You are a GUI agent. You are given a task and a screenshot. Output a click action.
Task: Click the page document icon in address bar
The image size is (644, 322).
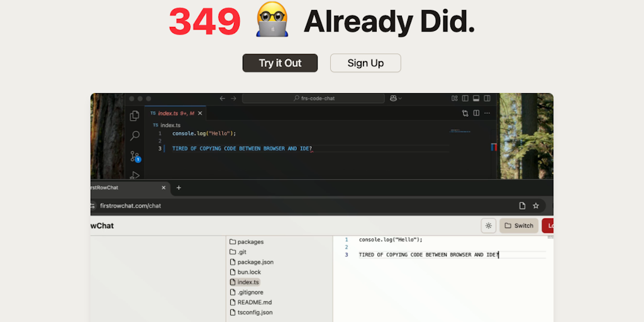point(523,206)
